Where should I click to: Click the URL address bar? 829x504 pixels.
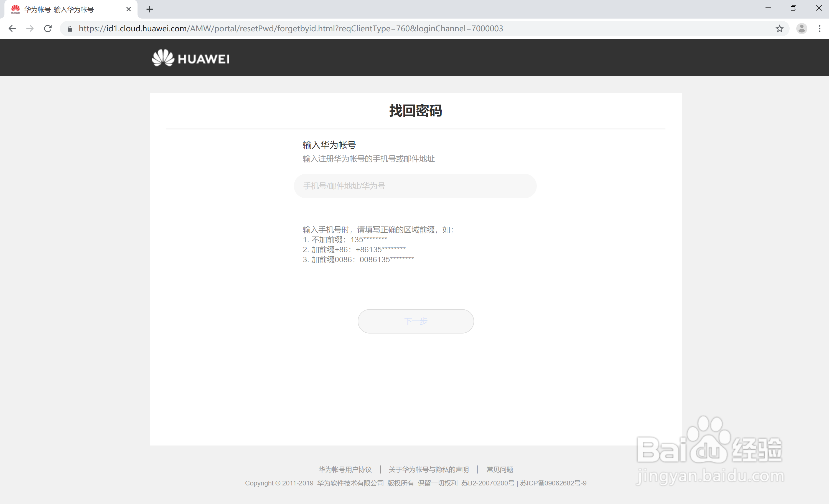pos(424,29)
